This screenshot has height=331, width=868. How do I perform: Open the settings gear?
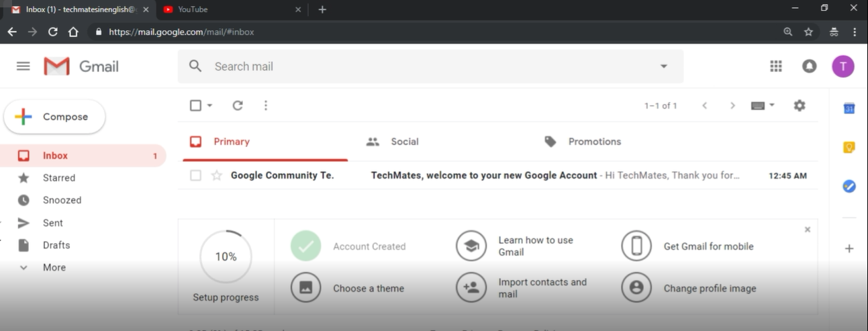coord(799,105)
